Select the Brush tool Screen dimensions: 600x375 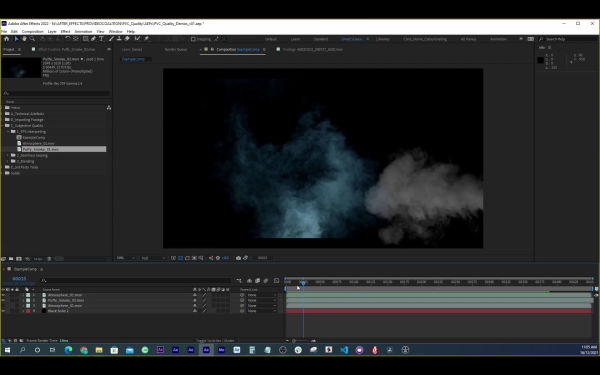pos(111,39)
